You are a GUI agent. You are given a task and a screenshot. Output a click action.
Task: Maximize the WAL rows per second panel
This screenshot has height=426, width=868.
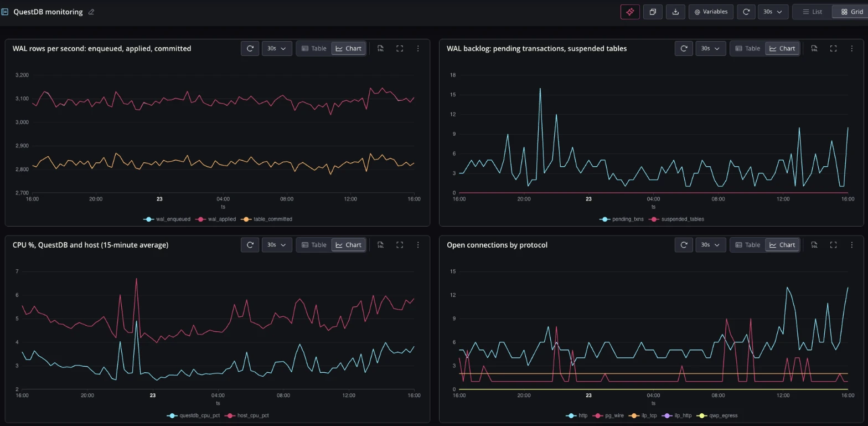pyautogui.click(x=400, y=48)
